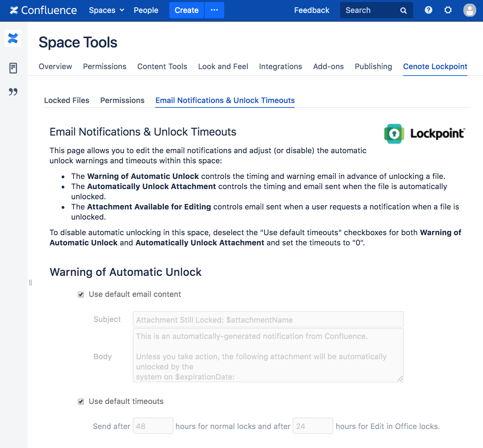The height and width of the screenshot is (448, 483).
Task: Open the Look and Feel tab
Action: (223, 66)
